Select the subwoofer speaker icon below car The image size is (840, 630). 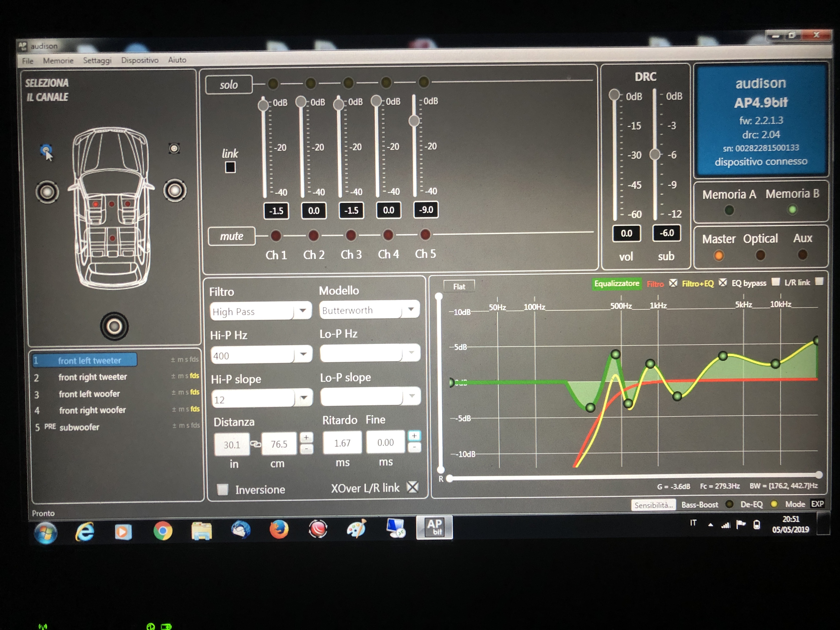click(x=114, y=326)
